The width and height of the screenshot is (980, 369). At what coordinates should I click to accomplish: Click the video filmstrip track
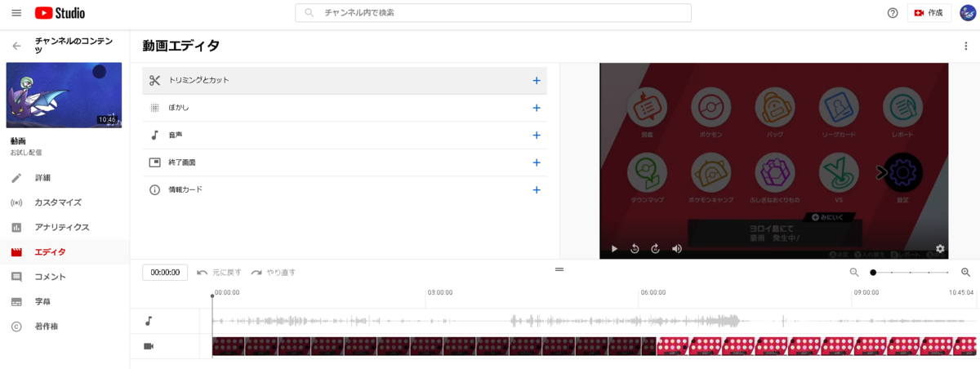594,346
